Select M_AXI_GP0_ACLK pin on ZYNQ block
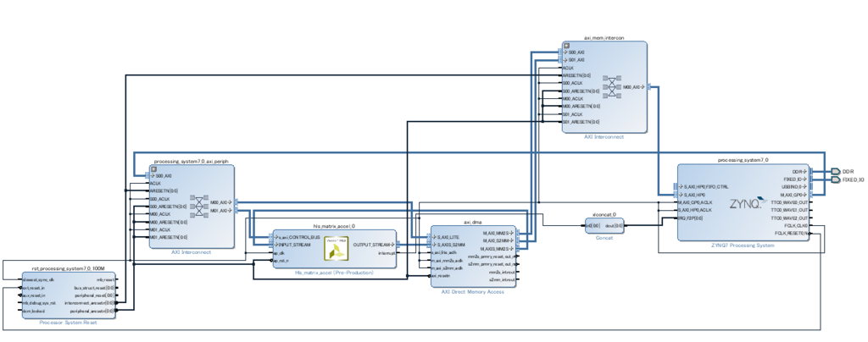Screen dimensions: 868x342 pos(693,202)
